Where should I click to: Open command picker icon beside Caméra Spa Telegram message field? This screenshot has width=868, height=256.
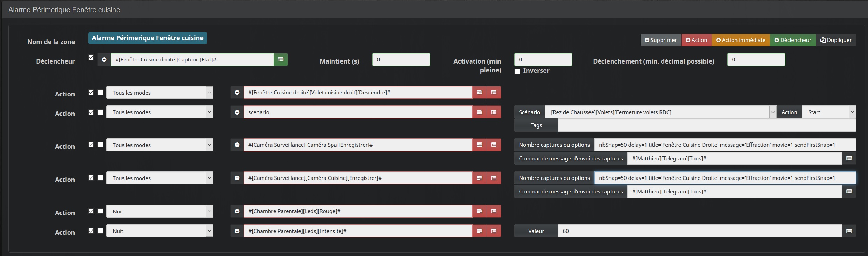coord(849,159)
